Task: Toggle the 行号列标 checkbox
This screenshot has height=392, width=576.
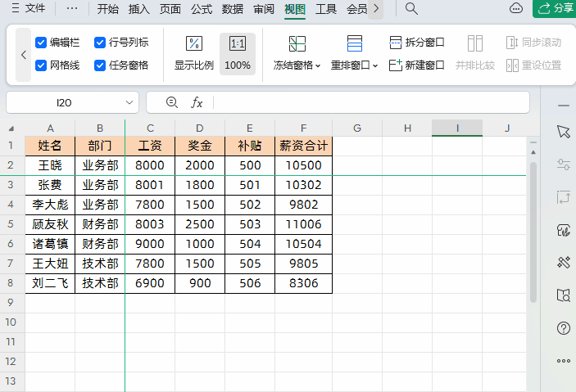Action: pos(100,43)
